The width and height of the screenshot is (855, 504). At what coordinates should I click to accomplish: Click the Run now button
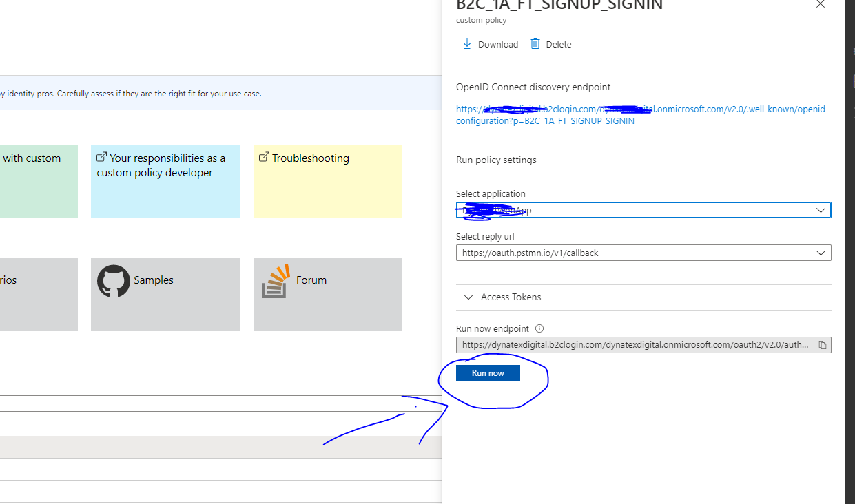[x=488, y=373]
